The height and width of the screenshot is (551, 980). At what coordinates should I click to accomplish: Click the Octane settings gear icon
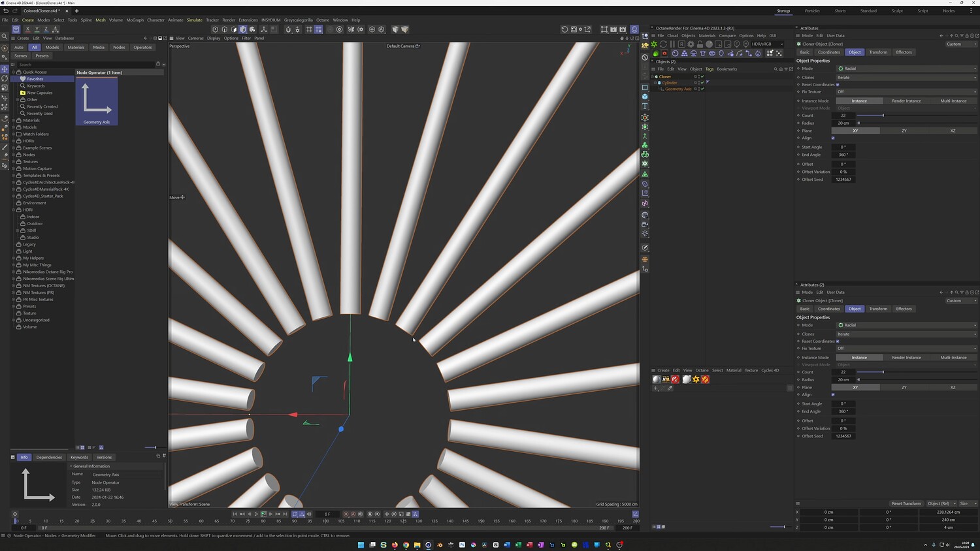point(691,44)
